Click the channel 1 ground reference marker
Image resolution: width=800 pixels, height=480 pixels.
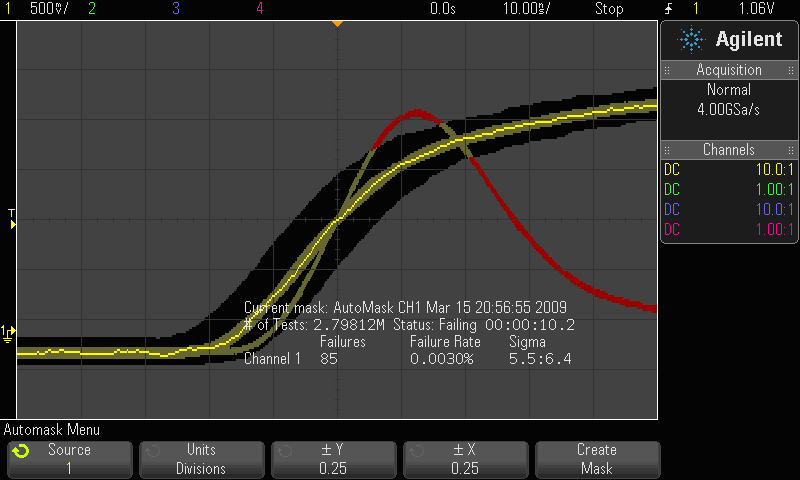(8, 333)
